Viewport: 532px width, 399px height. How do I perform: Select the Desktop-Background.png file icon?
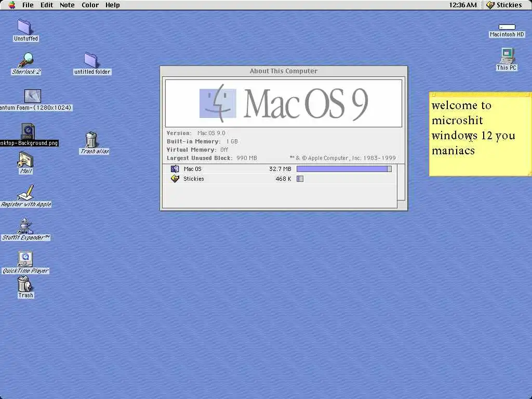pos(28,131)
